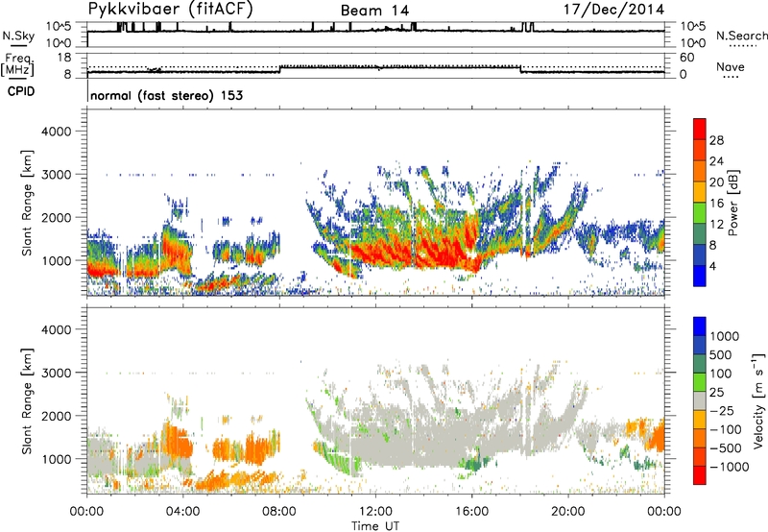Click the "Time UT" axis title

pos(375,526)
